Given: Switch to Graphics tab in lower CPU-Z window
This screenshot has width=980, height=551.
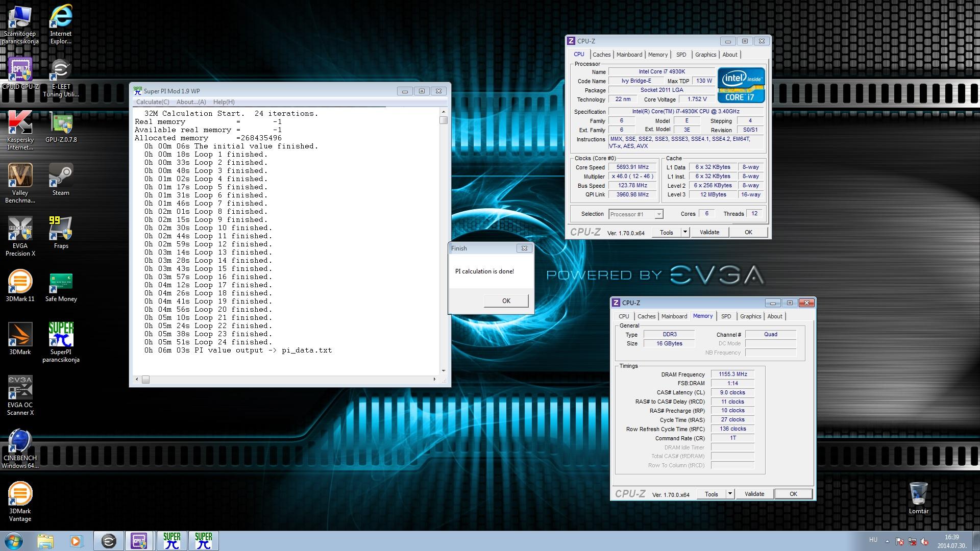Looking at the screenshot, I should 751,316.
